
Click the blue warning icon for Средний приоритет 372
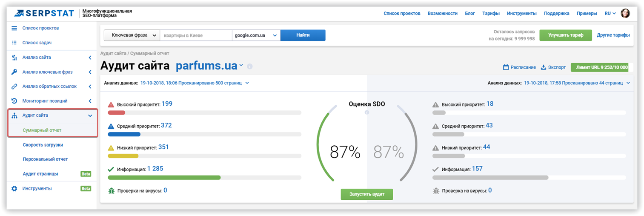point(111,126)
